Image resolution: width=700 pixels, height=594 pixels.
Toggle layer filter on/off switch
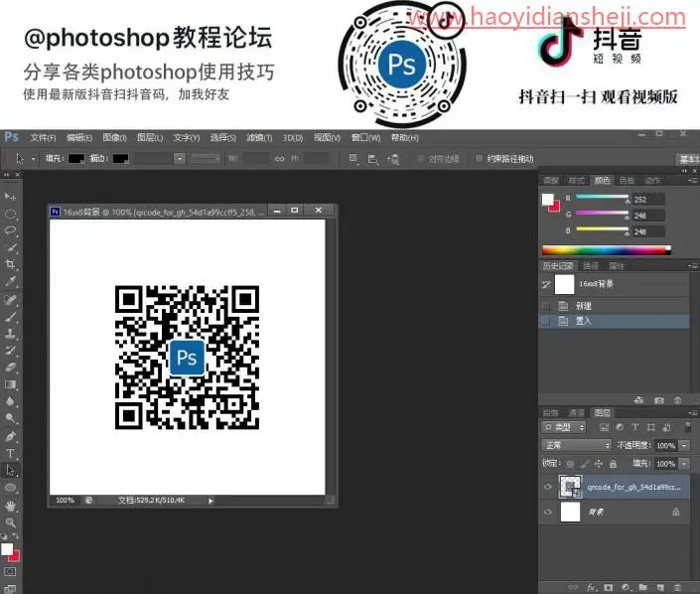click(688, 427)
